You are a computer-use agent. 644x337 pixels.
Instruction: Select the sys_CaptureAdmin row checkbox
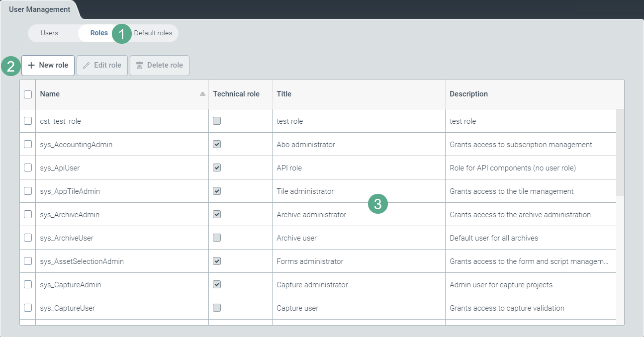click(x=28, y=284)
